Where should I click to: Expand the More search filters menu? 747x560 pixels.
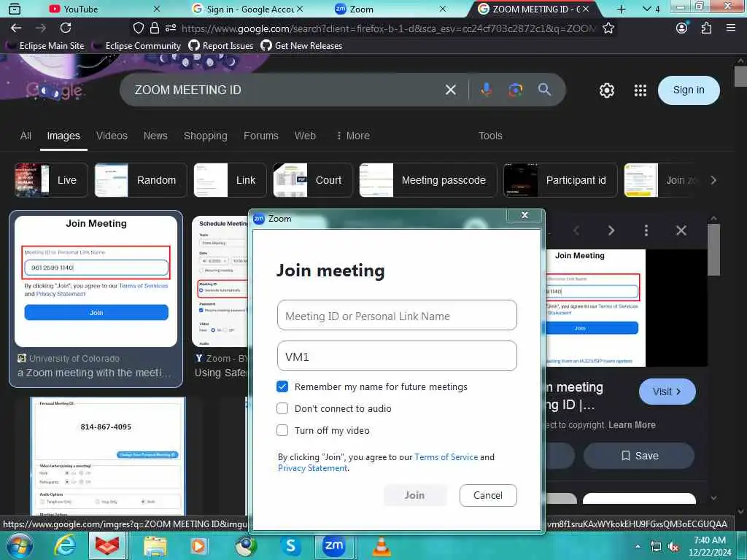tap(353, 136)
